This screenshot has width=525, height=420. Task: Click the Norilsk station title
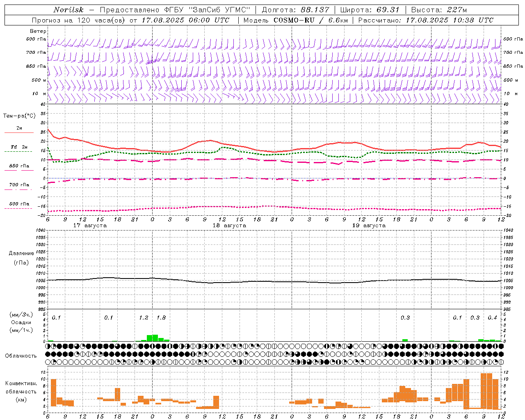[68, 10]
